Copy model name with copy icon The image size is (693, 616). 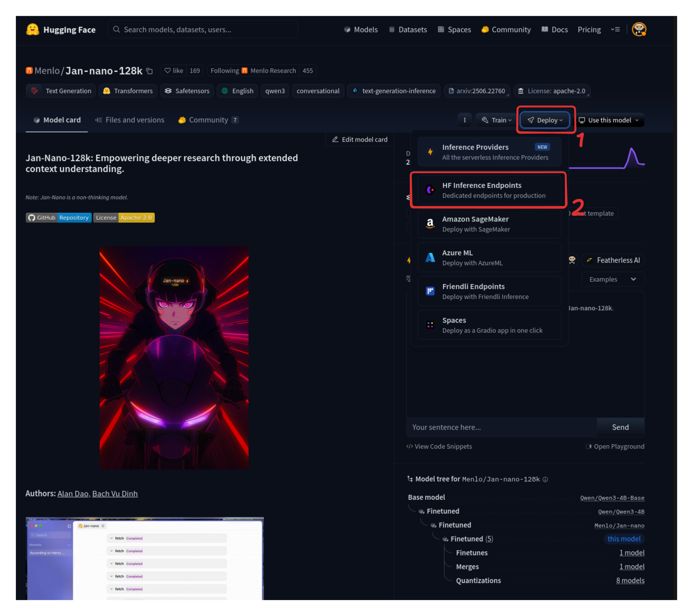click(x=149, y=71)
